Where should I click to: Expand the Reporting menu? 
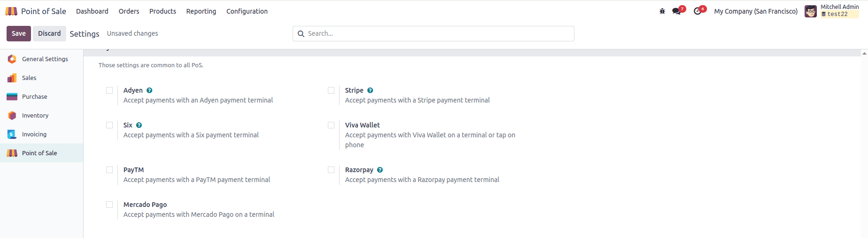tap(201, 11)
